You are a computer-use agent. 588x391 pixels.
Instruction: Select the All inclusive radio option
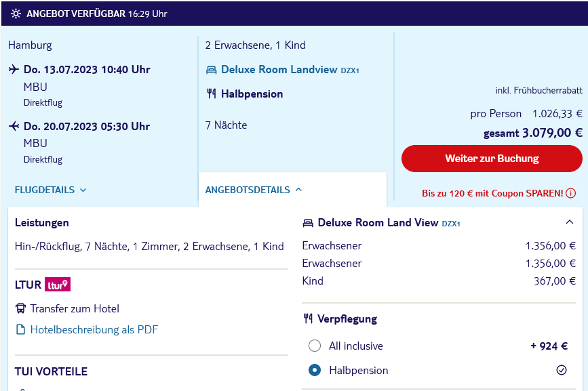tap(315, 346)
